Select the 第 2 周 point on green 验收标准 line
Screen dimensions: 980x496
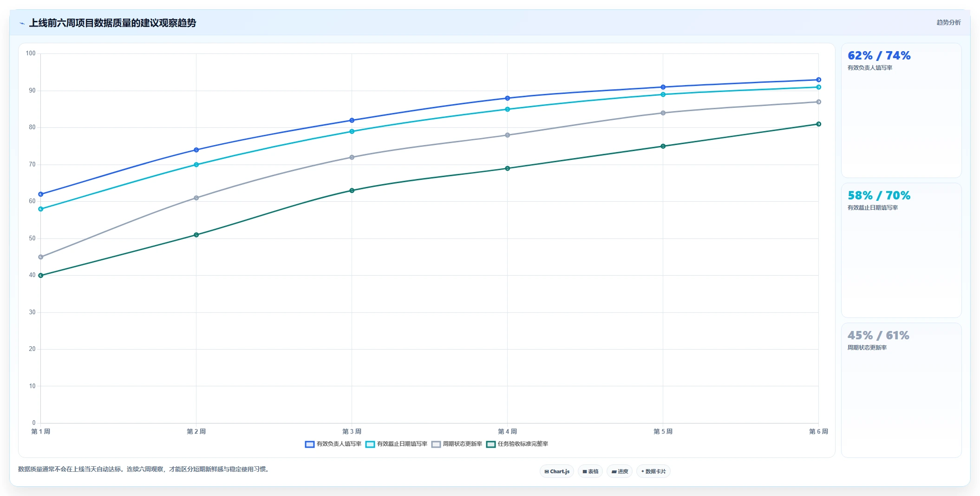tap(196, 235)
